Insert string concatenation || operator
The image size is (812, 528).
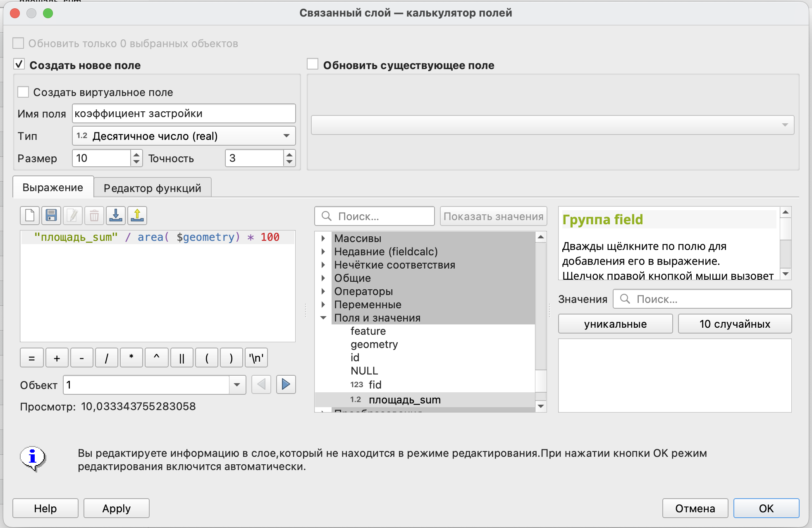click(182, 358)
